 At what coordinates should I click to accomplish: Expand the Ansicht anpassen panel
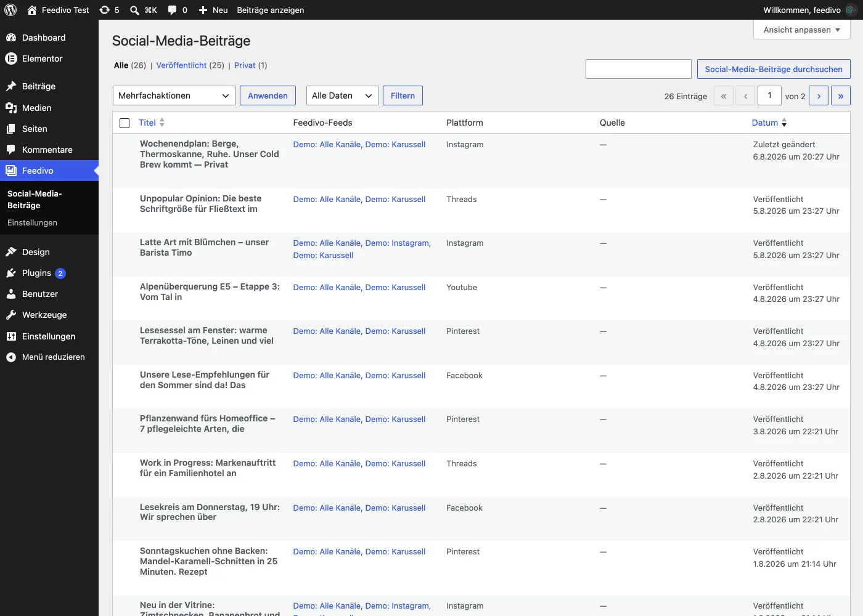802,30
